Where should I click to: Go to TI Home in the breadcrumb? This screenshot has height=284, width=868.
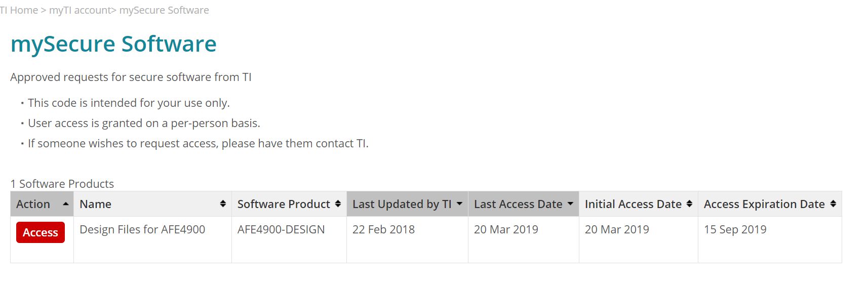(x=19, y=10)
